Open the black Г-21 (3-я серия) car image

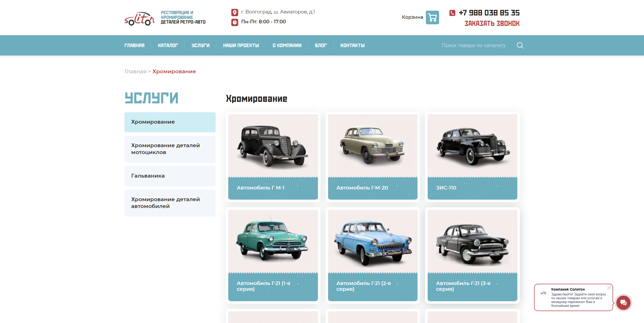pyautogui.click(x=472, y=241)
